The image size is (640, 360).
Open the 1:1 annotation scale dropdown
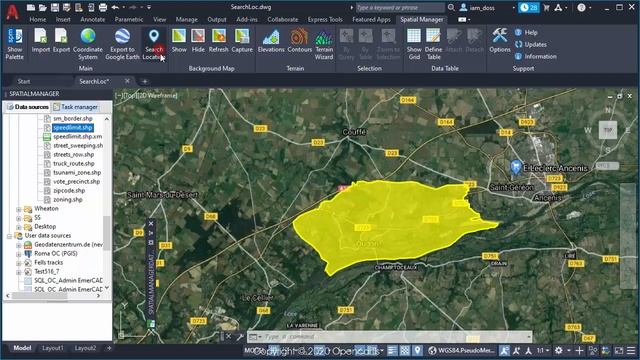pyautogui.click(x=542, y=350)
